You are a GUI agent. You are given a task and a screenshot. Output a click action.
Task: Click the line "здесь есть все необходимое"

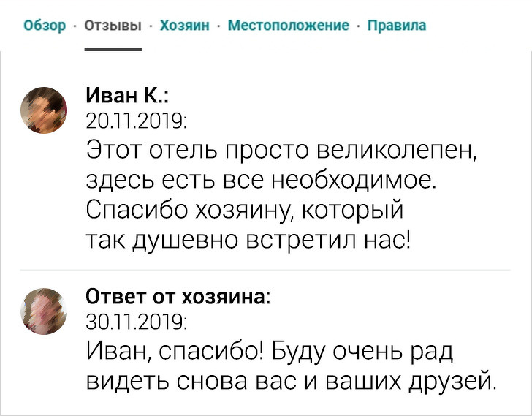[x=261, y=178]
